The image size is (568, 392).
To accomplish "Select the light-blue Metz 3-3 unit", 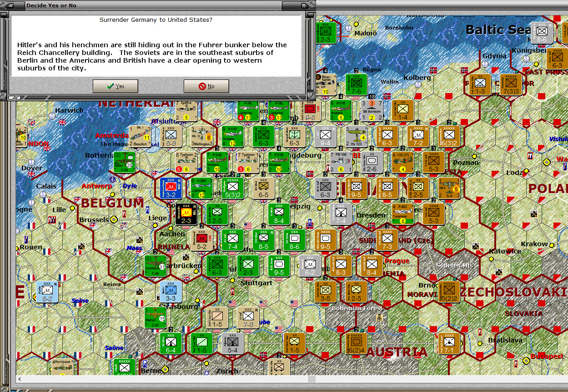I will (171, 292).
